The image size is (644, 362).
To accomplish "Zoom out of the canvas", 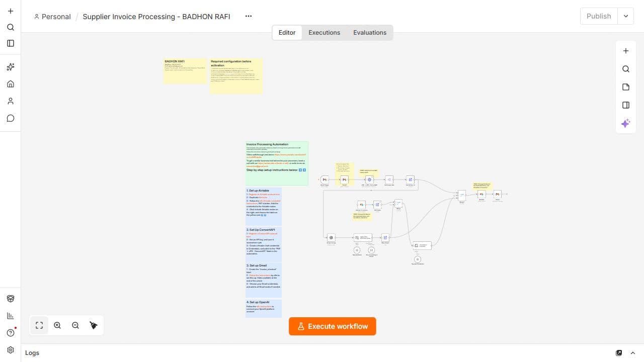I will tap(75, 325).
